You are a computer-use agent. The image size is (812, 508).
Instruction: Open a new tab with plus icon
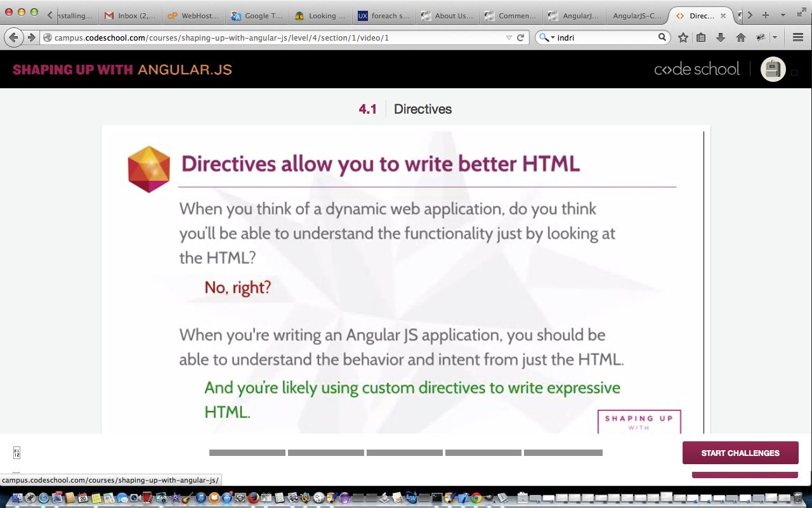coord(766,15)
